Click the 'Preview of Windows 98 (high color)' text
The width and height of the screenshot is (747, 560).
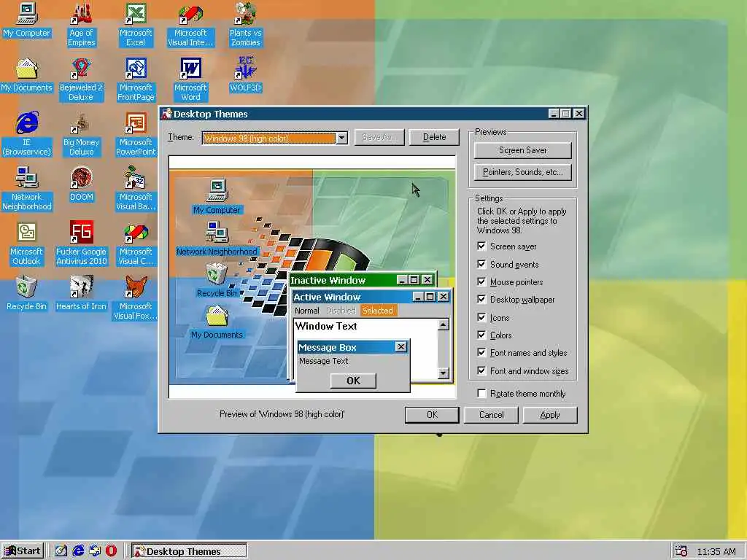282,414
